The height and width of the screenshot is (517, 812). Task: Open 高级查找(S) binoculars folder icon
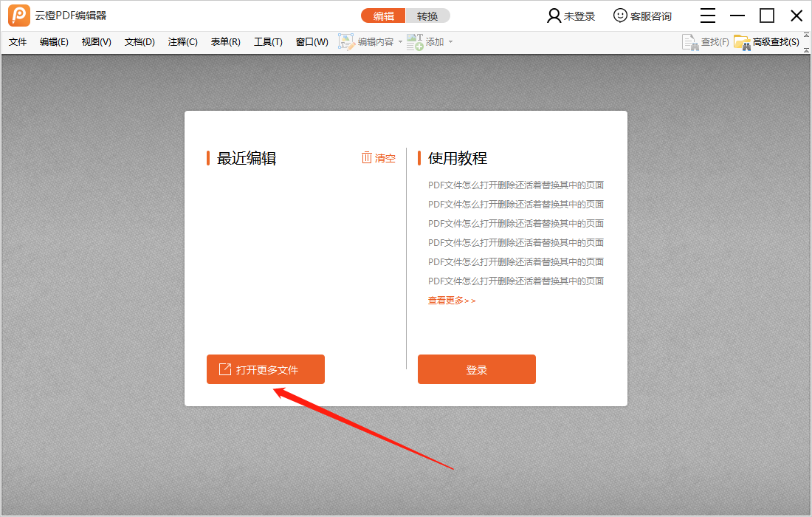click(x=742, y=42)
